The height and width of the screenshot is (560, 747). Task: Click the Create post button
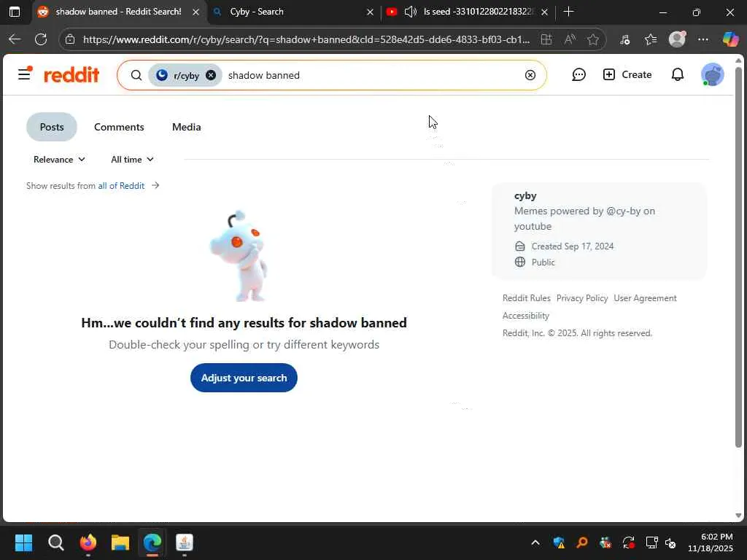627,75
